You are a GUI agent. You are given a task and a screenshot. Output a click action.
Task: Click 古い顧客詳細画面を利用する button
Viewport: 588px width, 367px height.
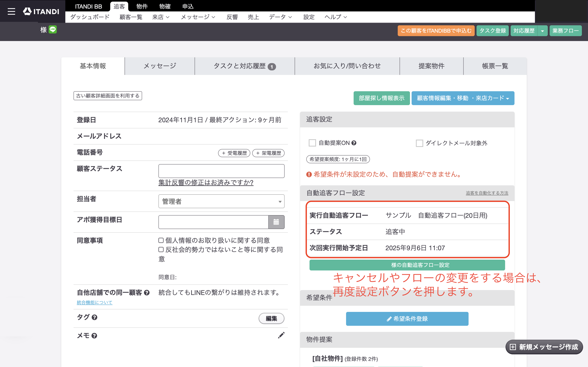pyautogui.click(x=108, y=96)
